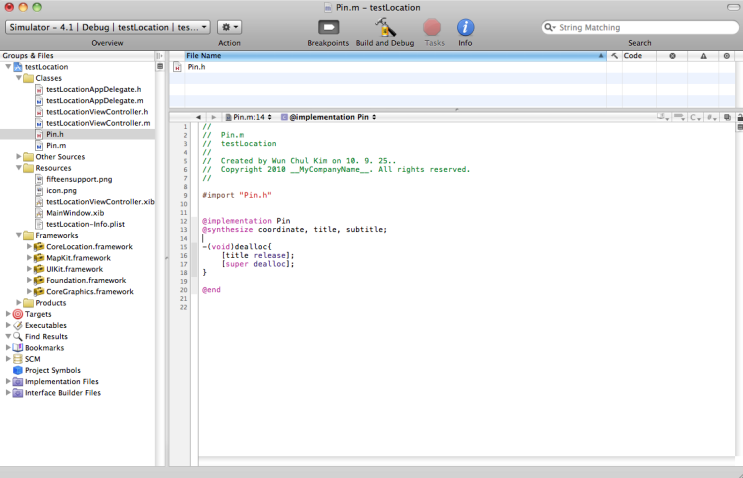743x478 pixels.
Task: Select testLocationAppDelegate.m
Action: (x=95, y=100)
